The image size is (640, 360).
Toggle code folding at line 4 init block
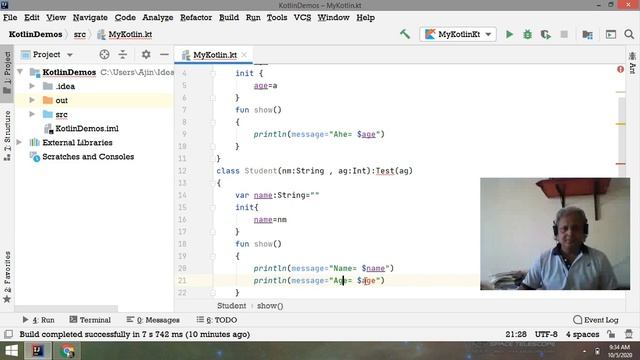(213, 73)
